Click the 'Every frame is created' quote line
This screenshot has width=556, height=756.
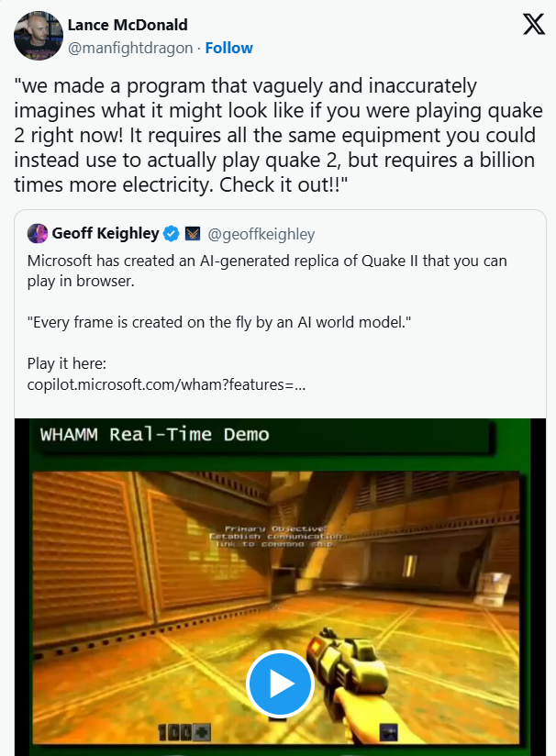(x=219, y=322)
